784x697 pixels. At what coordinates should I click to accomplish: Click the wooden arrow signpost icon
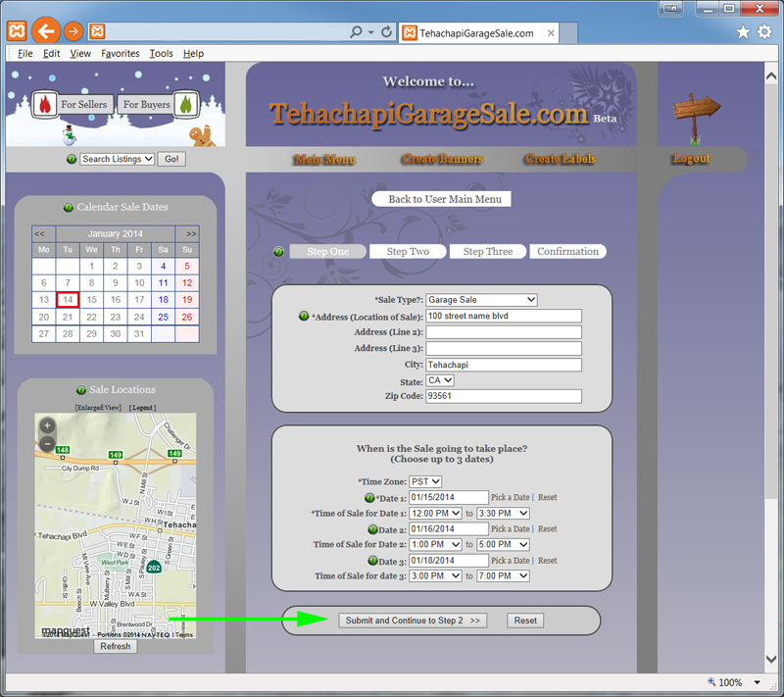[x=697, y=117]
